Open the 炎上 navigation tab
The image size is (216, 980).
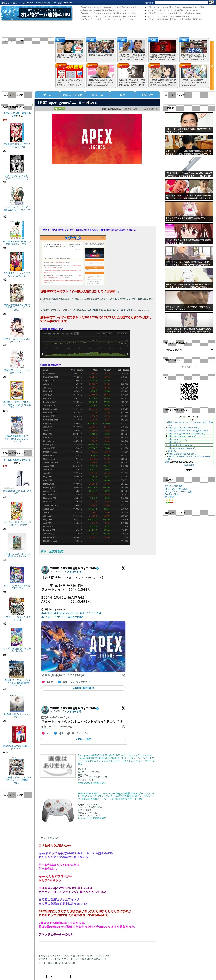pyautogui.click(x=122, y=95)
